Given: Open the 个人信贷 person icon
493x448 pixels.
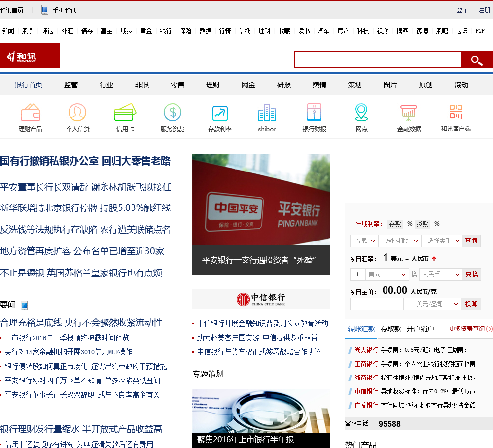Looking at the screenshot, I should pyautogui.click(x=77, y=112).
